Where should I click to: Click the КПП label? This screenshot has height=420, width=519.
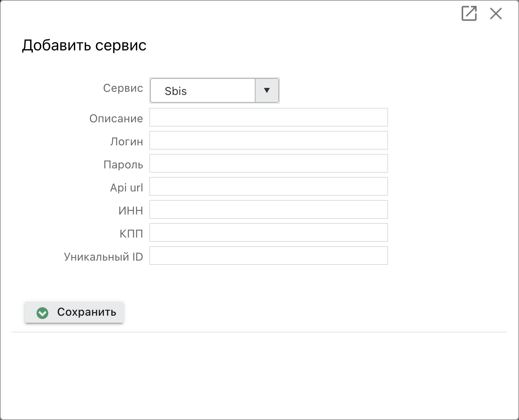pos(131,234)
